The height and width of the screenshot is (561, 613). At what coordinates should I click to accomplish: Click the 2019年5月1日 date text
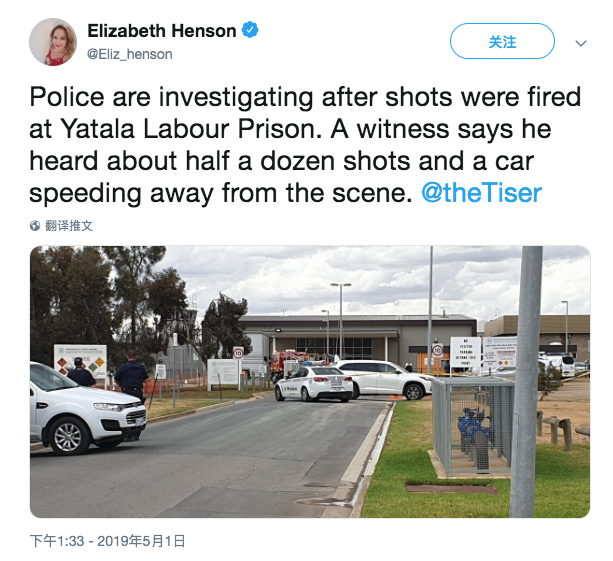(144, 541)
